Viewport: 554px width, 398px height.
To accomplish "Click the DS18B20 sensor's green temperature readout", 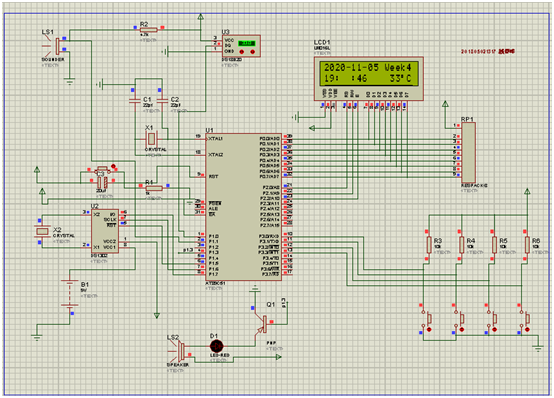I will 247,43.
